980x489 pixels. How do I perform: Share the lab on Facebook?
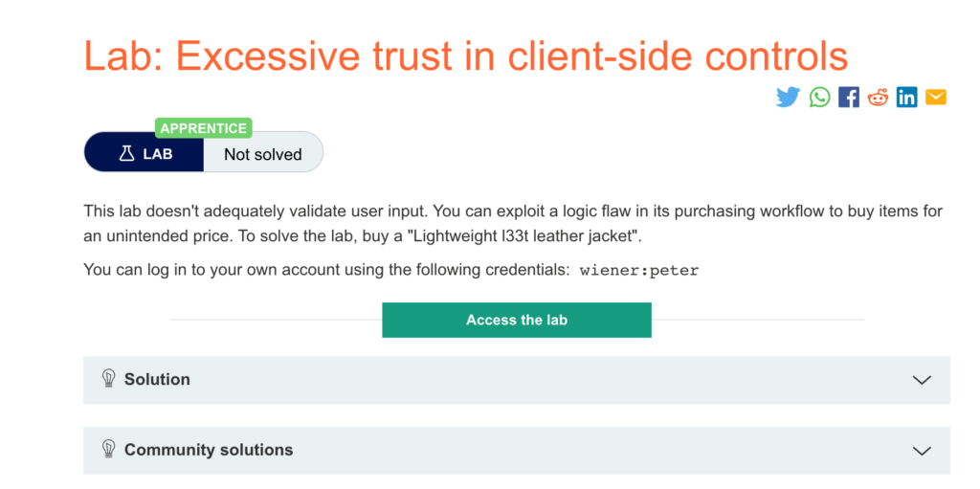pyautogui.click(x=849, y=97)
